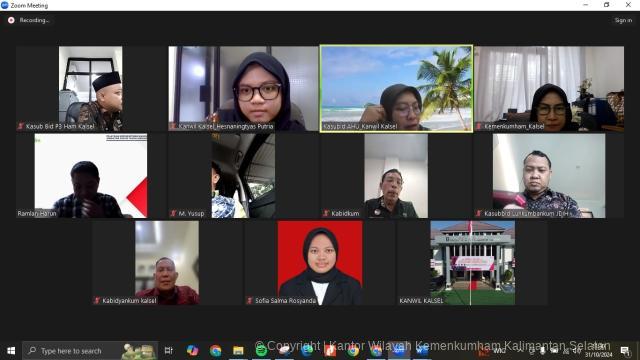The image size is (640, 360).
Task: Restore down the Zoom Meeting window
Action: 607,5
